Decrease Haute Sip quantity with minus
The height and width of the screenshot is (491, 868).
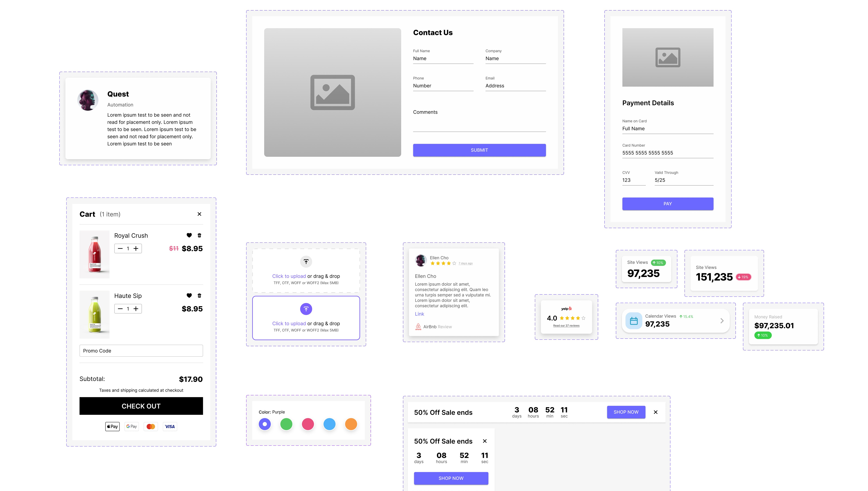tap(120, 309)
